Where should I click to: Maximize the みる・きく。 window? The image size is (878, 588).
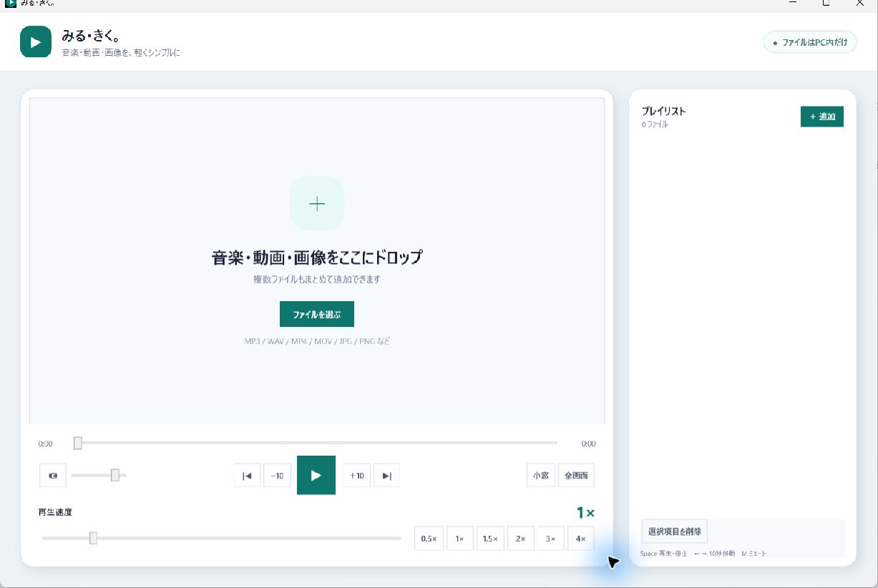pos(826,4)
